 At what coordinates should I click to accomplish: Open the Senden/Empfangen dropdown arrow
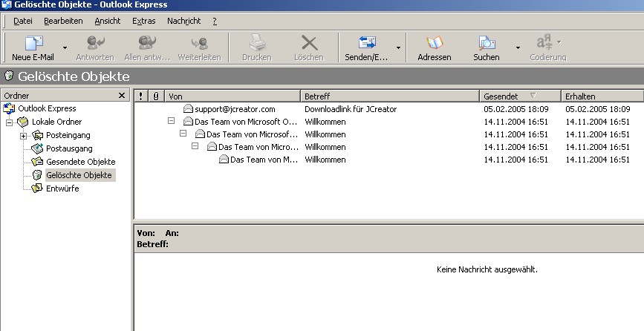pos(398,48)
